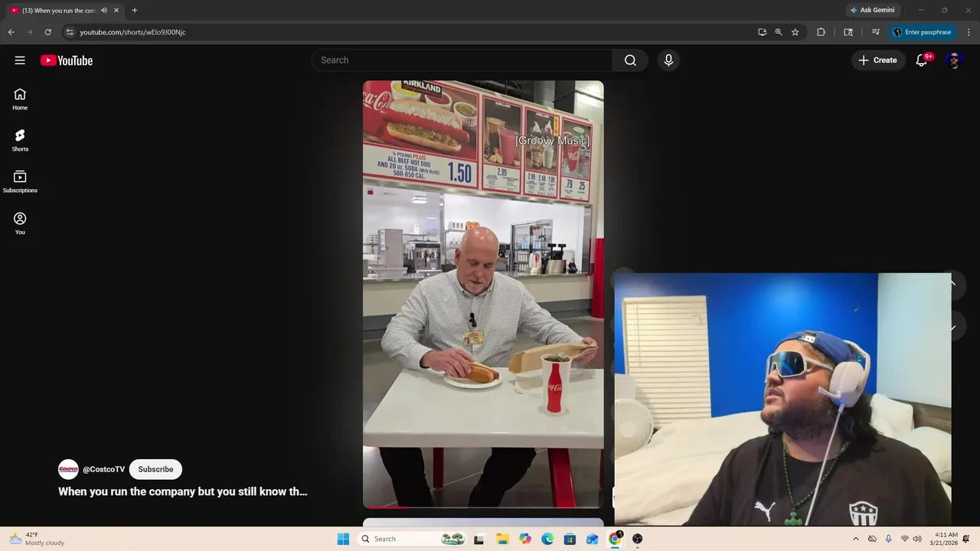Subscribe to the CostcoTV channel
980x551 pixels.
coord(155,469)
